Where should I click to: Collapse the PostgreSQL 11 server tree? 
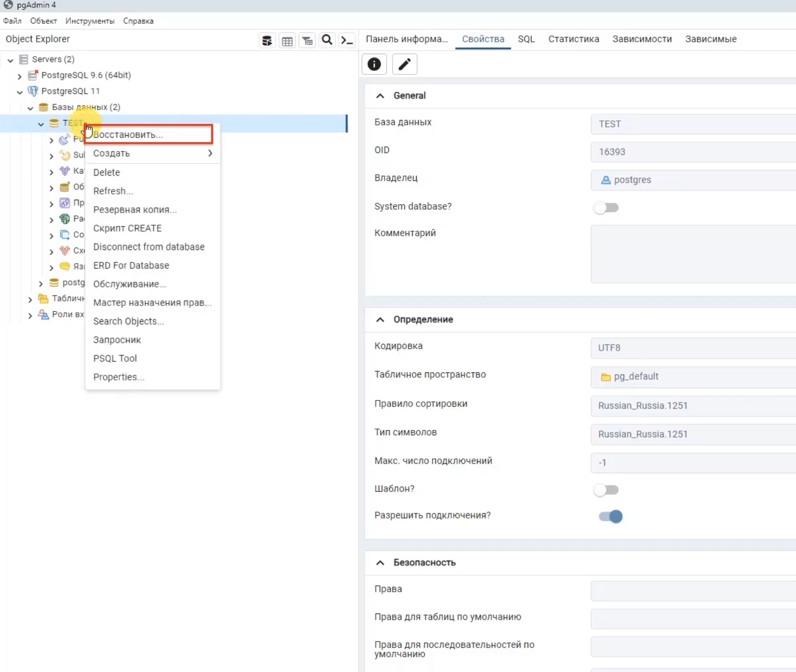[20, 92]
